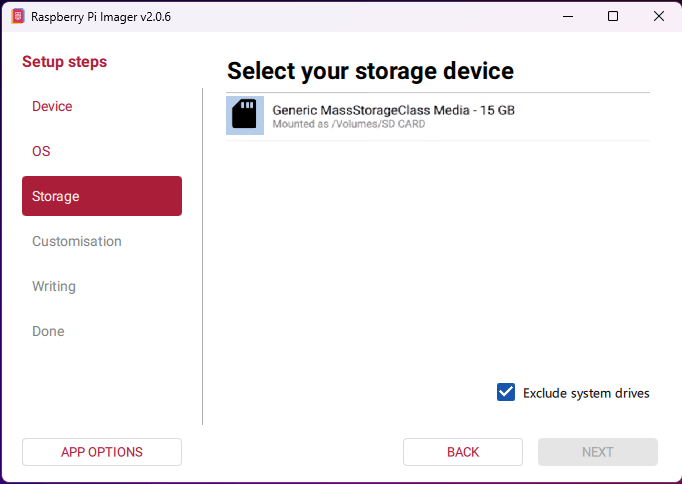Click the Raspberry Pi logo in title bar
Image resolution: width=682 pixels, height=484 pixels.
click(17, 16)
